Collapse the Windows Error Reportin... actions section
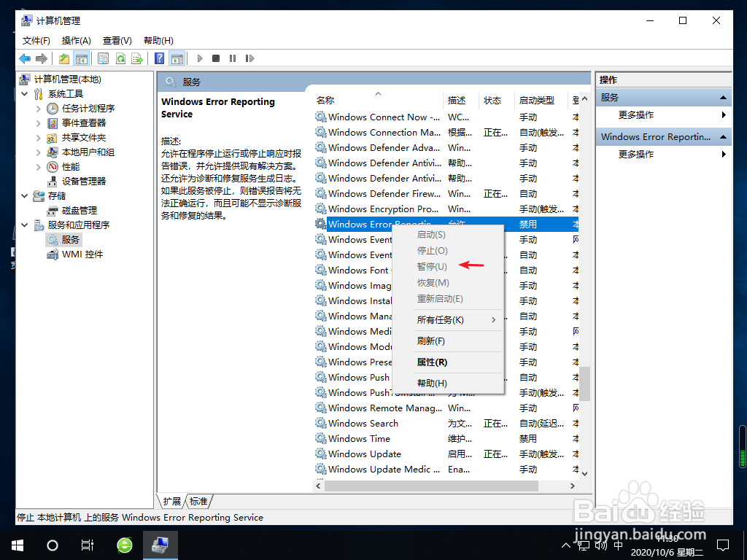Image resolution: width=747 pixels, height=560 pixels. [x=723, y=137]
